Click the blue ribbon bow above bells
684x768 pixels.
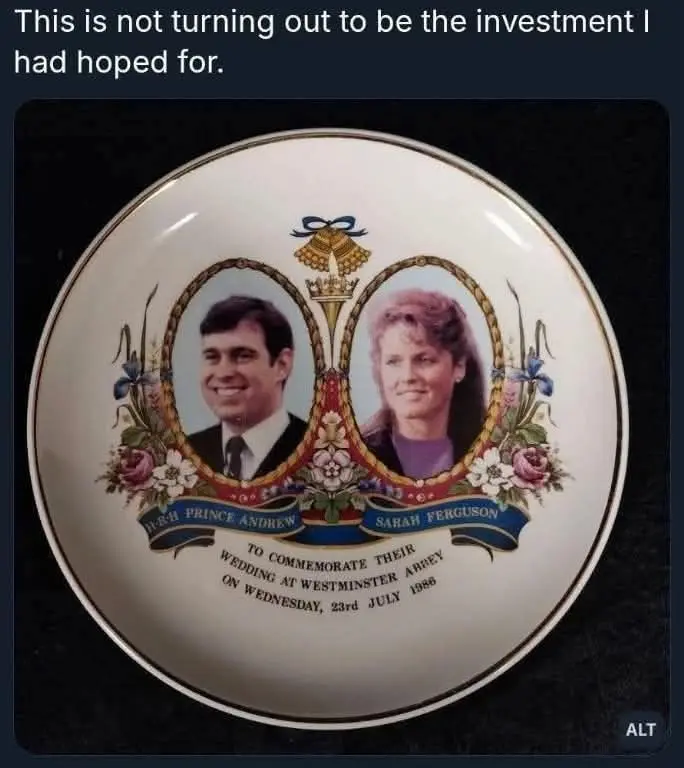[x=332, y=224]
